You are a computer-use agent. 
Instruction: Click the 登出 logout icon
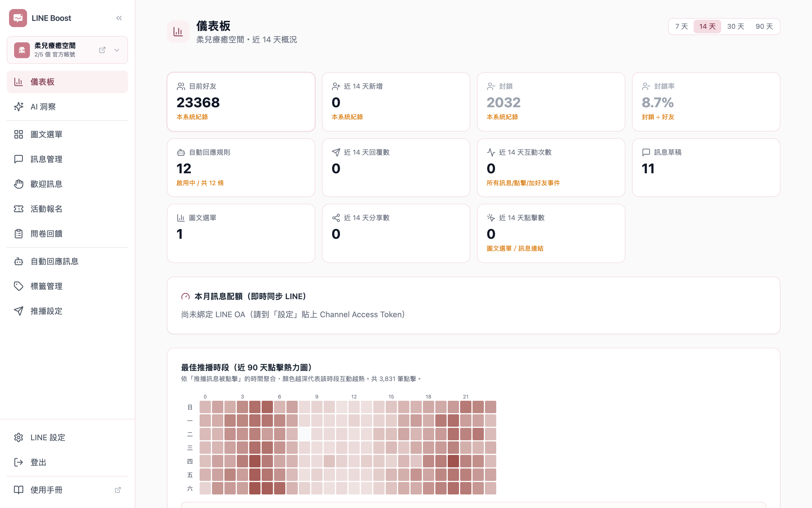click(x=18, y=462)
